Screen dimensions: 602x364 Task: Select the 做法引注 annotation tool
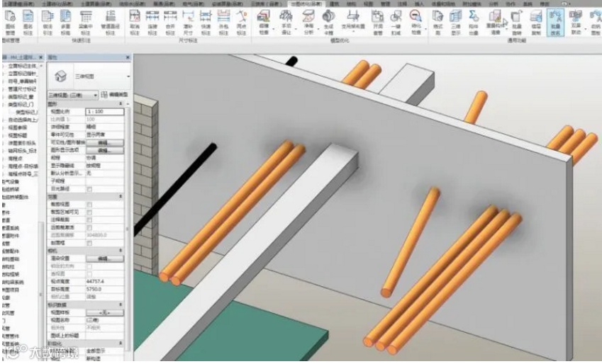[48, 22]
